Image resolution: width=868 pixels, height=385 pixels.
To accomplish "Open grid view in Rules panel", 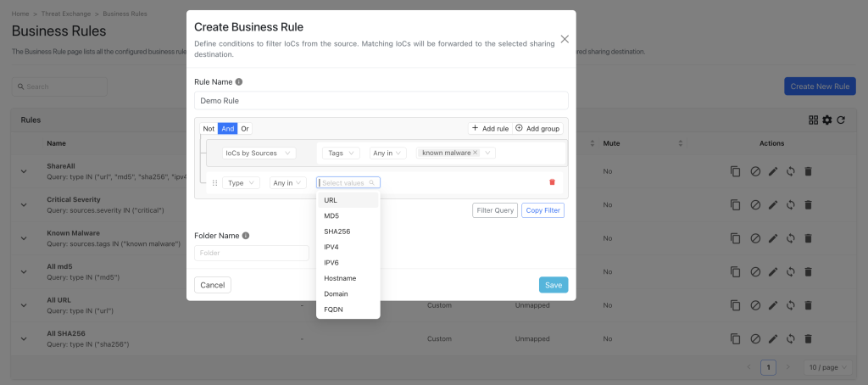I will click(x=813, y=120).
